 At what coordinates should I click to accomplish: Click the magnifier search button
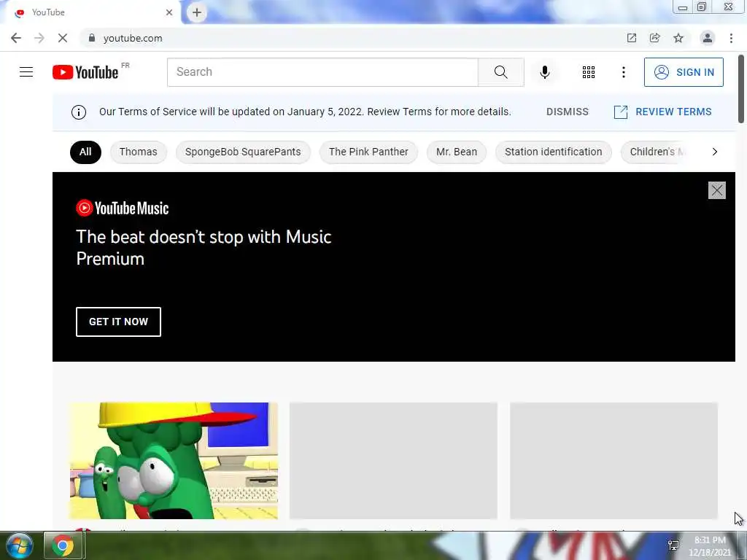tap(500, 72)
